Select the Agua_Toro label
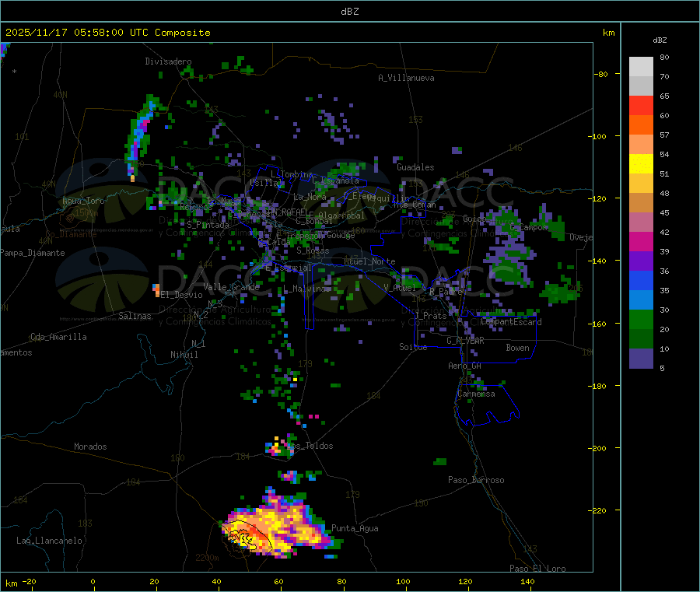The width and height of the screenshot is (700, 592). click(83, 201)
